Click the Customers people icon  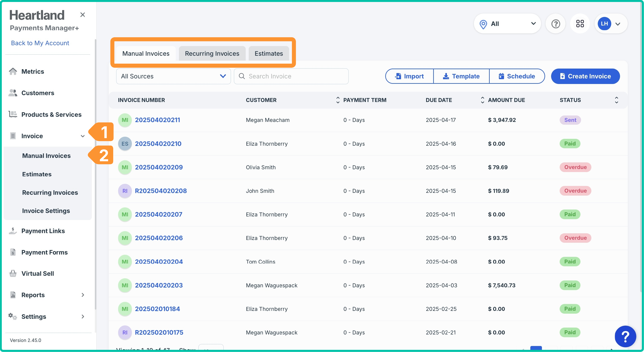point(13,93)
